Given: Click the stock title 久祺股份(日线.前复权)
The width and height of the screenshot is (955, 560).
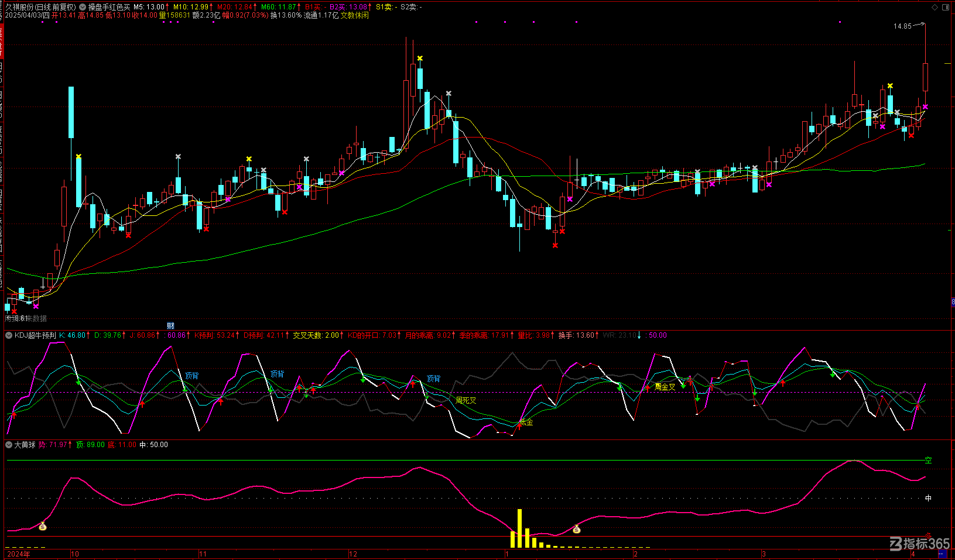Looking at the screenshot, I should tap(41, 7).
